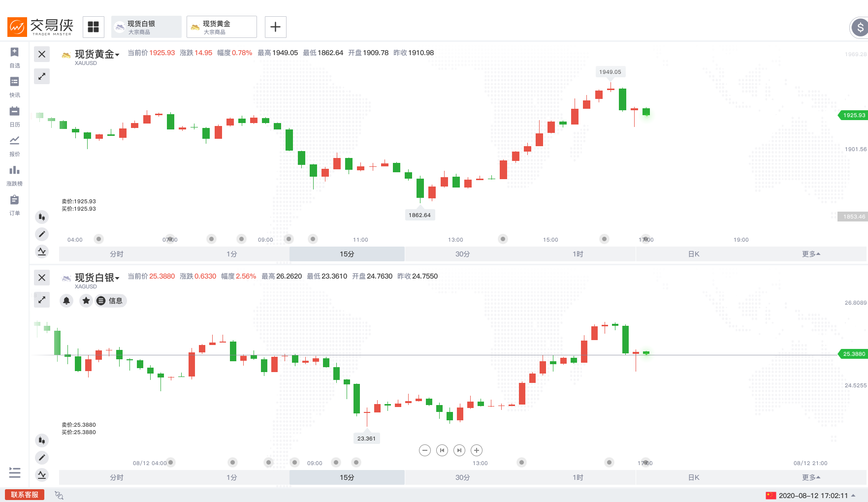Select 30分 timeframe on gold chart
868x502 pixels.
tap(462, 254)
